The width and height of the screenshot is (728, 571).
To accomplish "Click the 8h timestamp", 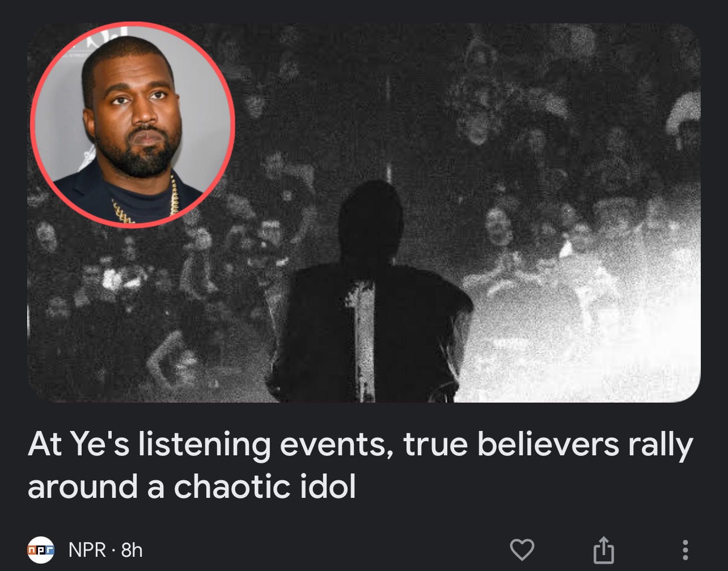I will (x=132, y=549).
